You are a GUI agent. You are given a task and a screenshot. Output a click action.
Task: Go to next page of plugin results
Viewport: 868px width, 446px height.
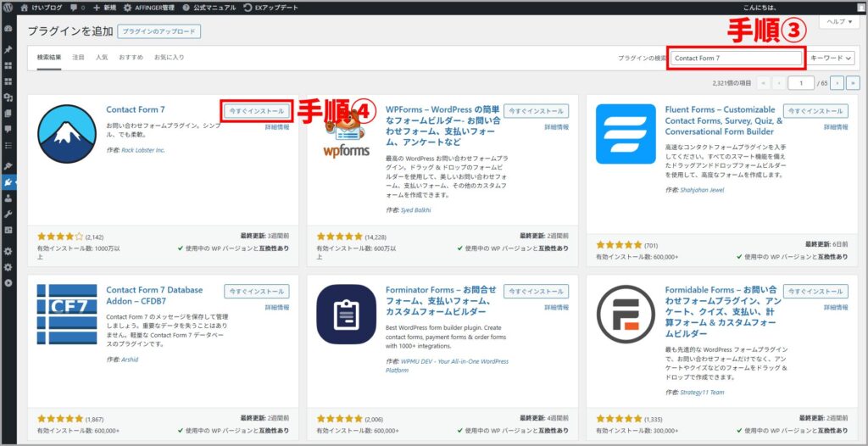point(837,83)
